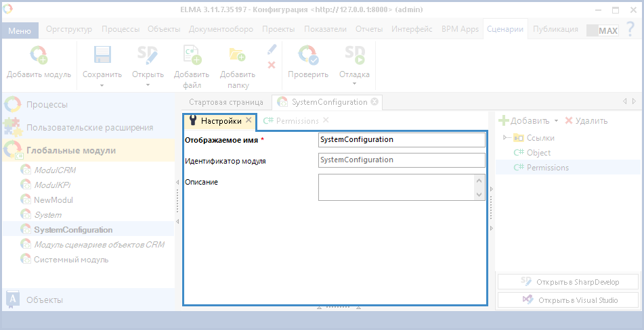
Task: Open the Пользовательские расширения sidebar section
Action: click(88, 128)
